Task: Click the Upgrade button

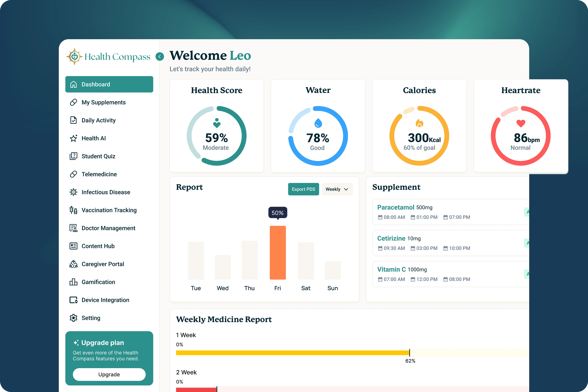Action: click(109, 374)
